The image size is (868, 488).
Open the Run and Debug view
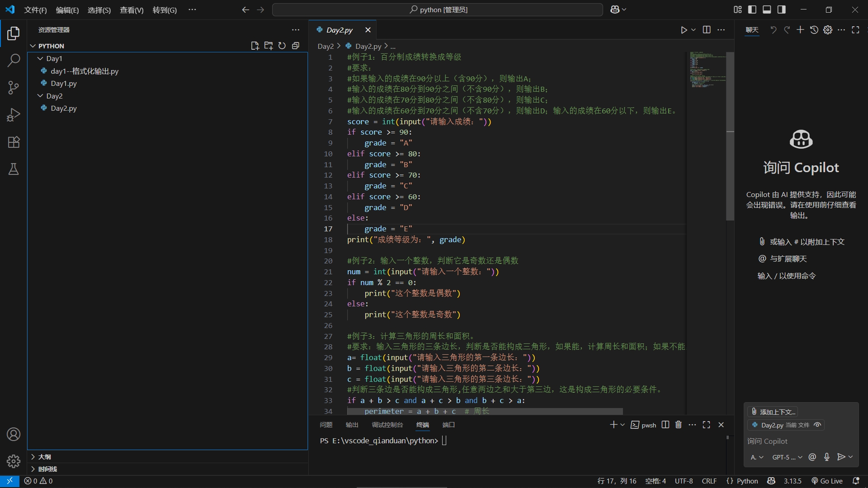coord(14,115)
